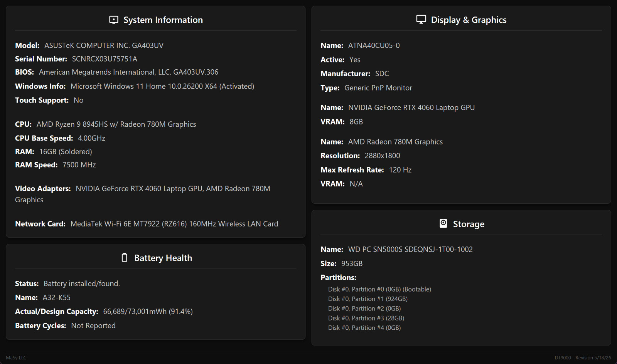Click MaSv LLC footer text
The width and height of the screenshot is (617, 364).
pyautogui.click(x=16, y=358)
